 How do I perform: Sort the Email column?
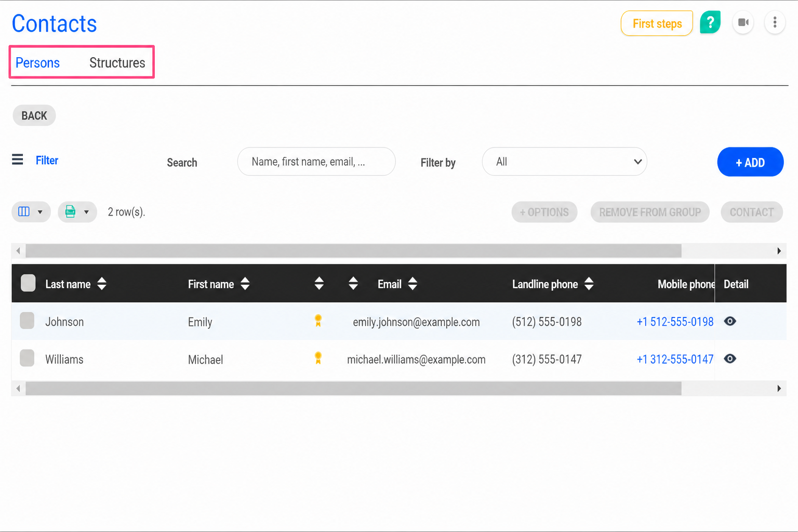[x=413, y=284]
